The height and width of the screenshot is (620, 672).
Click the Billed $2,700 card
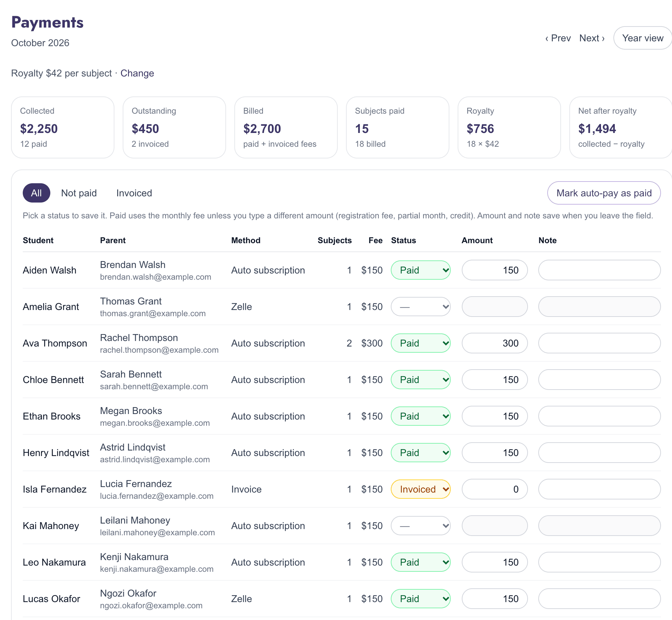tap(286, 127)
